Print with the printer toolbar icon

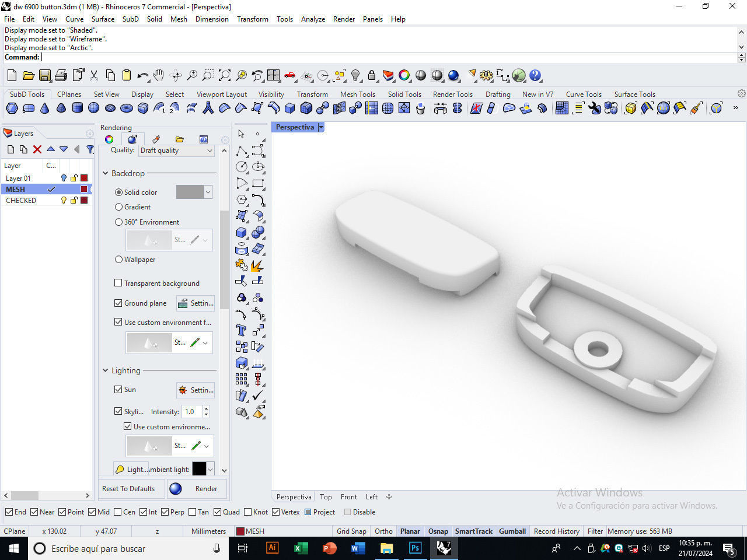coord(61,75)
